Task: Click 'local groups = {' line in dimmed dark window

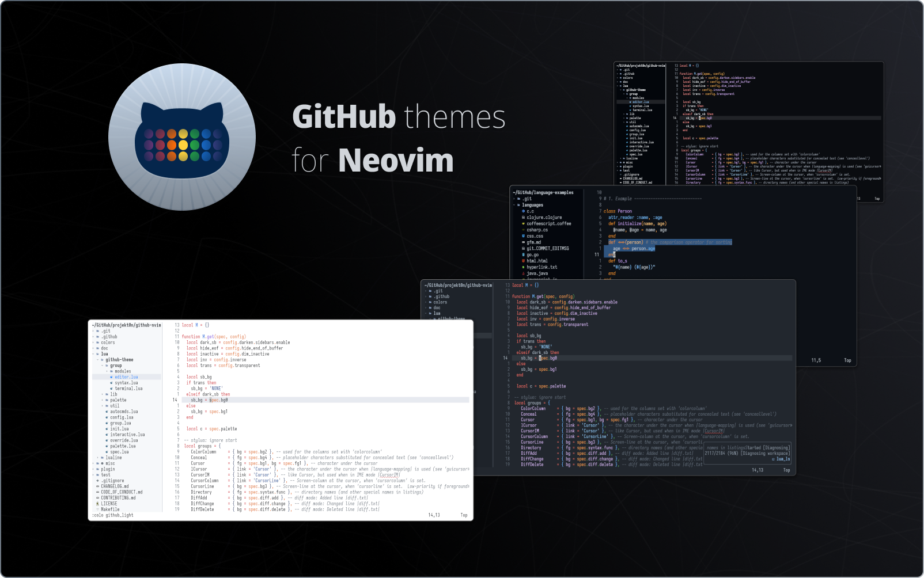Action: pyautogui.click(x=532, y=403)
